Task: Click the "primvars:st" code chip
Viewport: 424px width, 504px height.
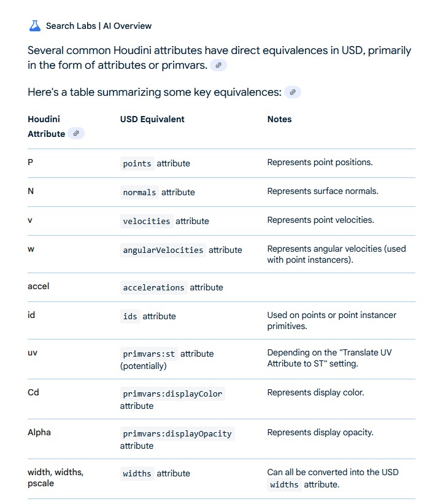Action: (x=148, y=354)
